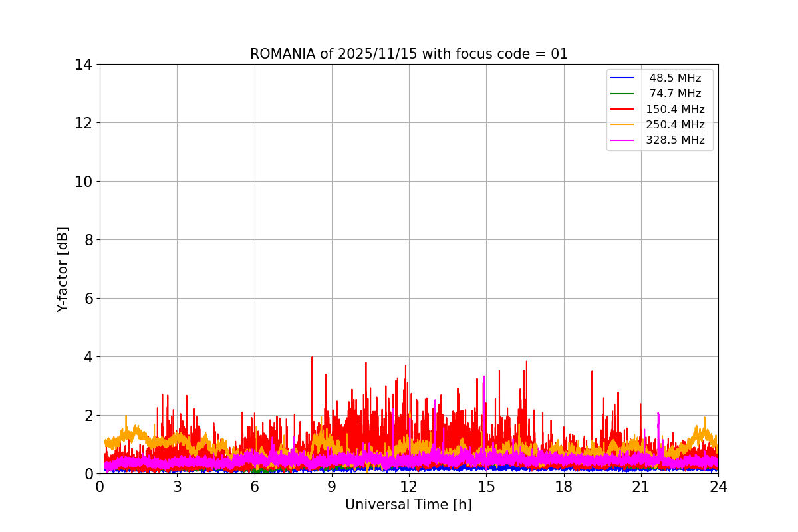Select the 74.7 MHz legend label
The width and height of the screenshot is (798, 532).
pos(675,94)
